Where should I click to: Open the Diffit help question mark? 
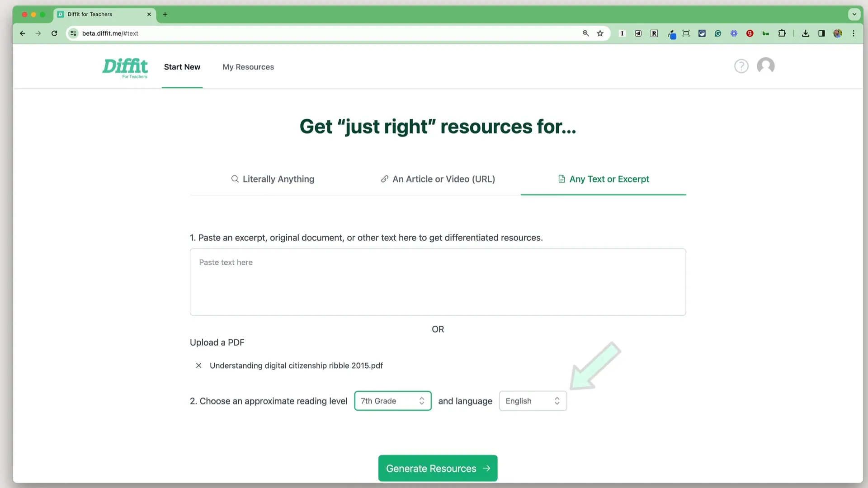point(741,66)
